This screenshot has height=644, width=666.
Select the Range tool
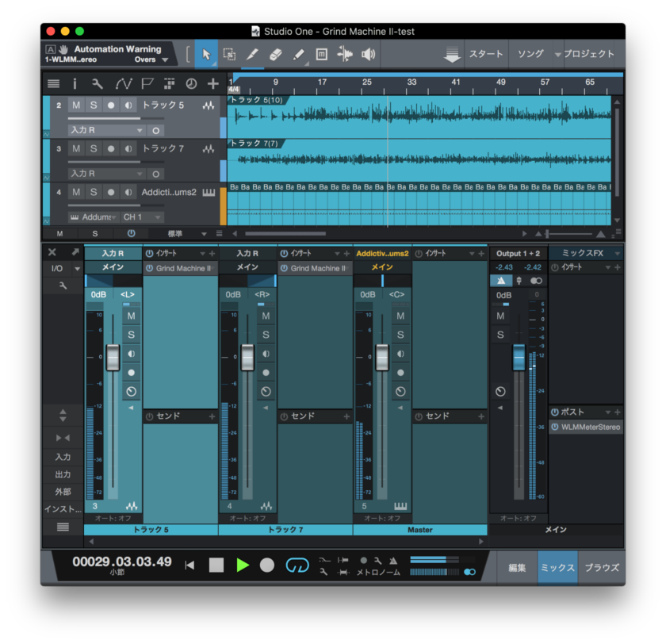tap(229, 55)
